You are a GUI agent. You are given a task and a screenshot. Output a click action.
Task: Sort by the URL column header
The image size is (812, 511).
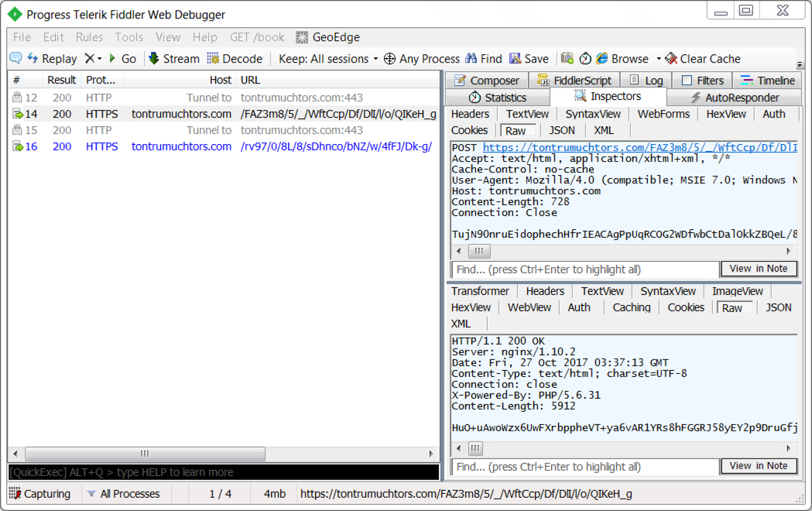click(337, 81)
